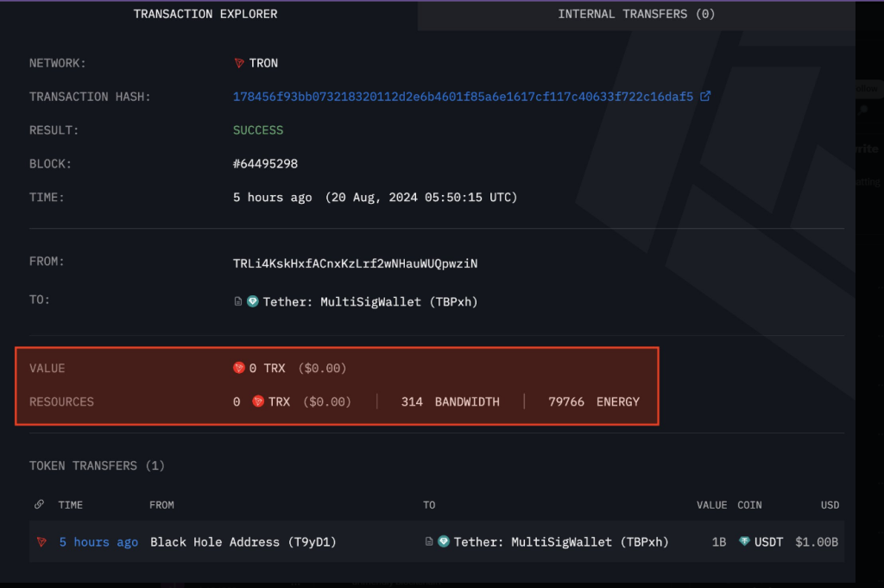
Task: Select 79766 ENERGY value
Action: click(594, 402)
